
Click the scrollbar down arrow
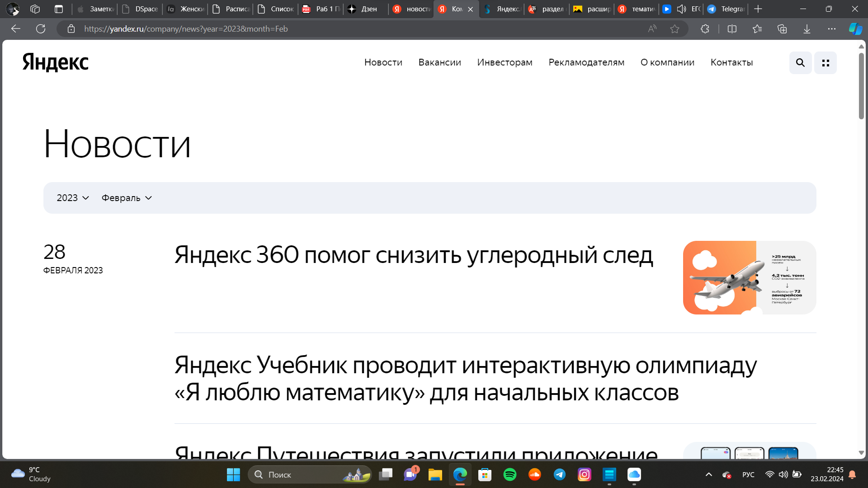pyautogui.click(x=861, y=453)
